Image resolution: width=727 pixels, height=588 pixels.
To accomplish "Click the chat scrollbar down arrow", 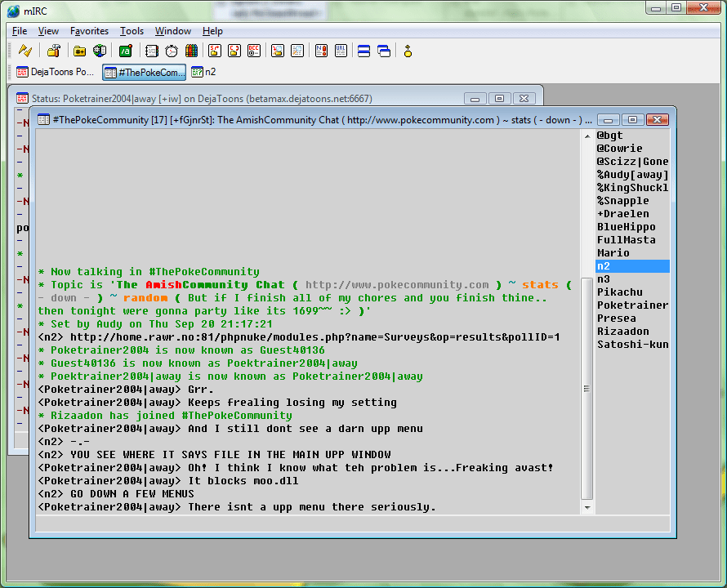I will click(x=587, y=508).
